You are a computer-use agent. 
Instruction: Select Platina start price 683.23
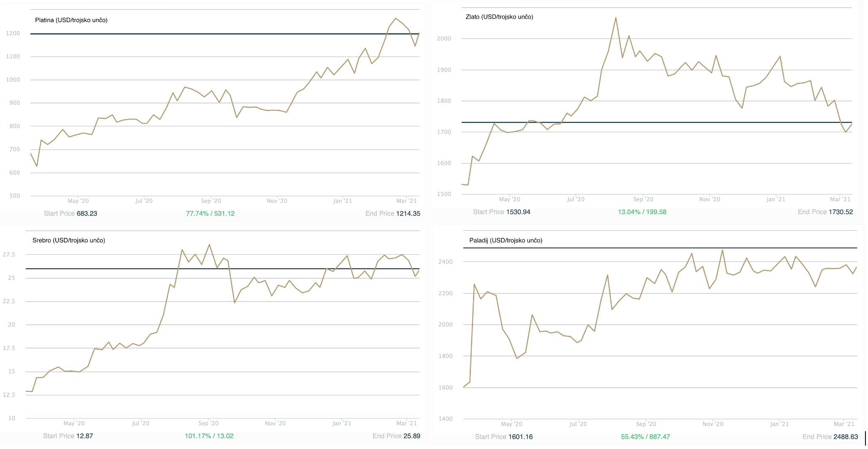(x=87, y=214)
